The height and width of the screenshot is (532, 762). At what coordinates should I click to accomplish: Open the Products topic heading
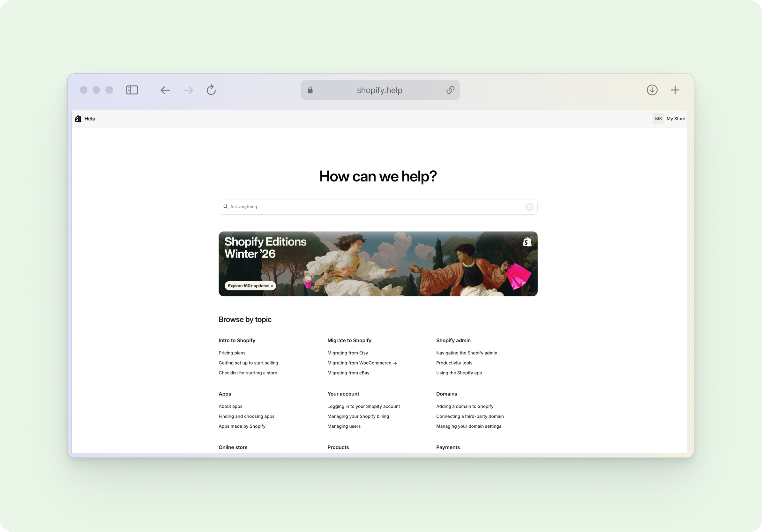point(338,447)
